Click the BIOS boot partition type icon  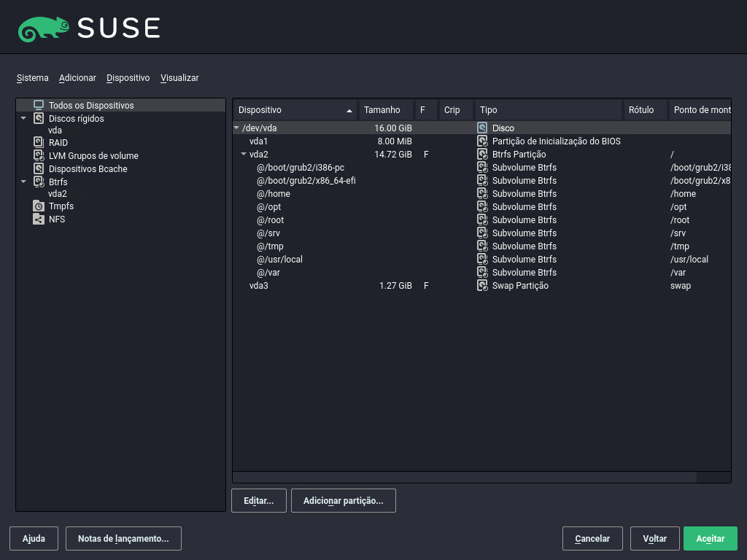482,141
